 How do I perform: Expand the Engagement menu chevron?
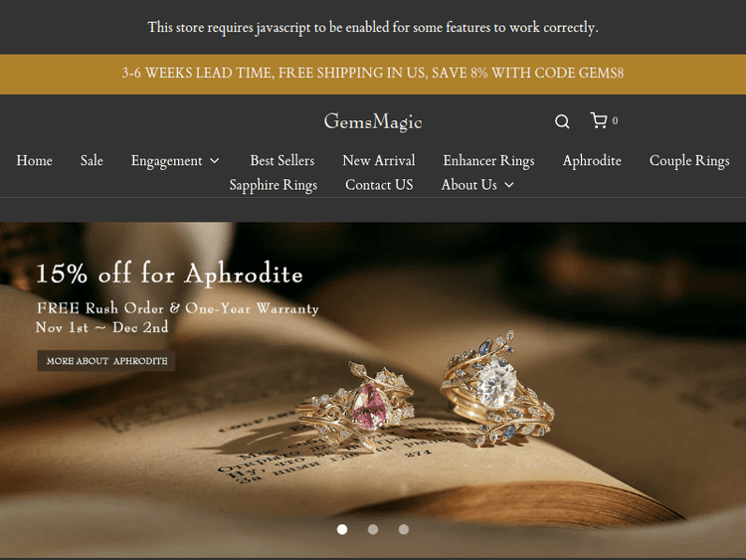[x=215, y=161]
